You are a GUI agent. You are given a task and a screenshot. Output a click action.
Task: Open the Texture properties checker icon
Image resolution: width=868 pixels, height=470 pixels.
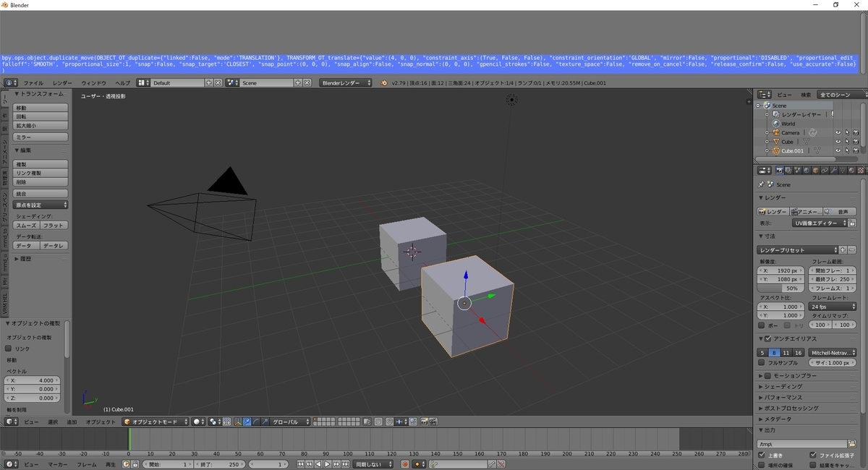tap(860, 170)
